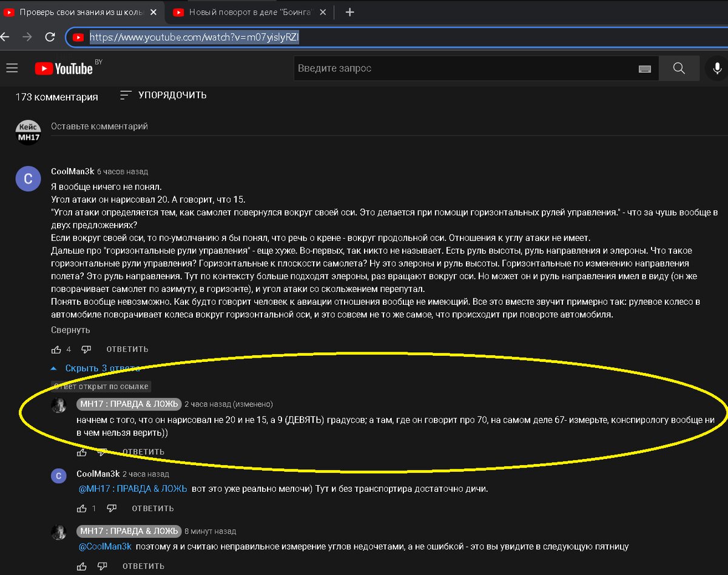The height and width of the screenshot is (575, 728).
Task: Select the Проверь свои знания browser tab
Action: pos(79,12)
